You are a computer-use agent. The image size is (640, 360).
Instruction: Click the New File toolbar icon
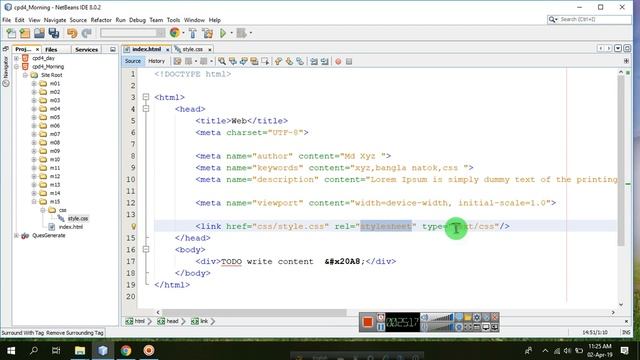(x=11, y=33)
